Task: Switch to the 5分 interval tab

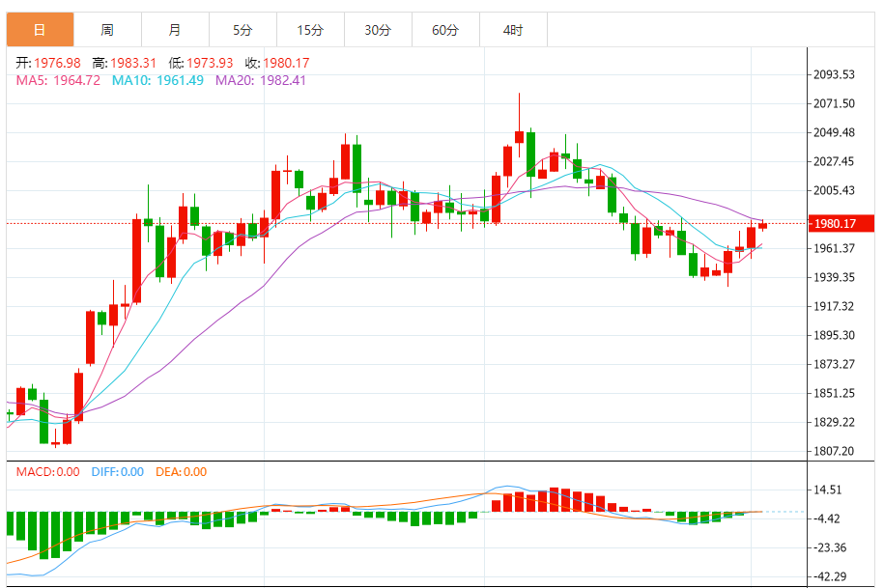Action: [243, 30]
